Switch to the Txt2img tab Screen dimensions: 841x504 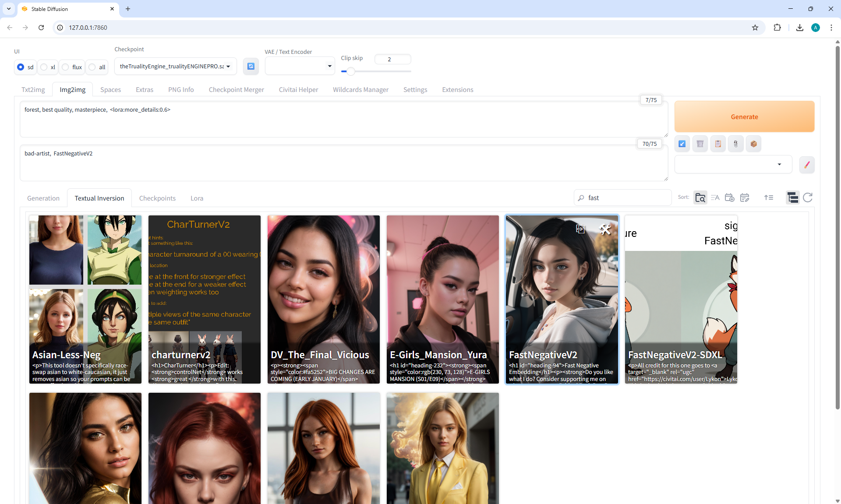(33, 90)
